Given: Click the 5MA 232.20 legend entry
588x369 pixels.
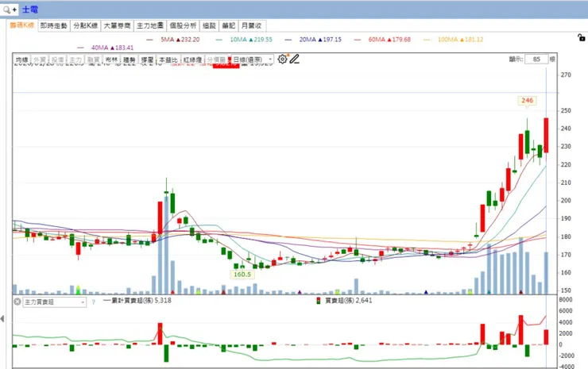Looking at the screenshot, I should pyautogui.click(x=173, y=40).
